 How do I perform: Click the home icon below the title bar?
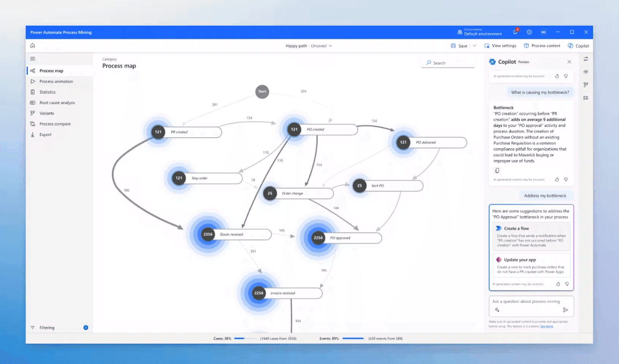[32, 46]
